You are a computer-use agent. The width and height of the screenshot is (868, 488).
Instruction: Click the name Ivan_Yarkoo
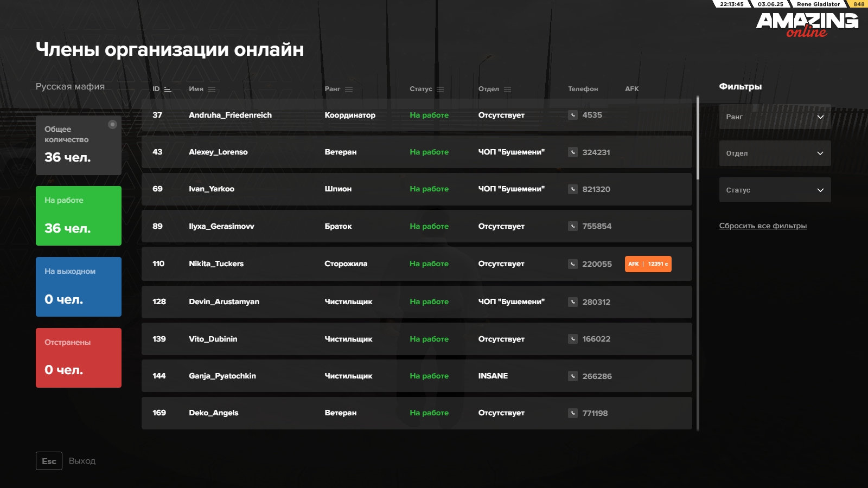click(212, 189)
